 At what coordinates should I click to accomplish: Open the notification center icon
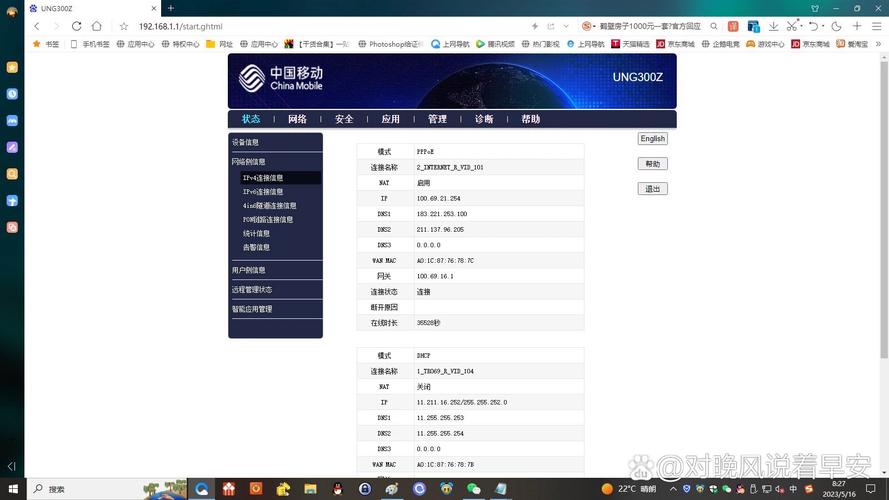tap(871, 489)
